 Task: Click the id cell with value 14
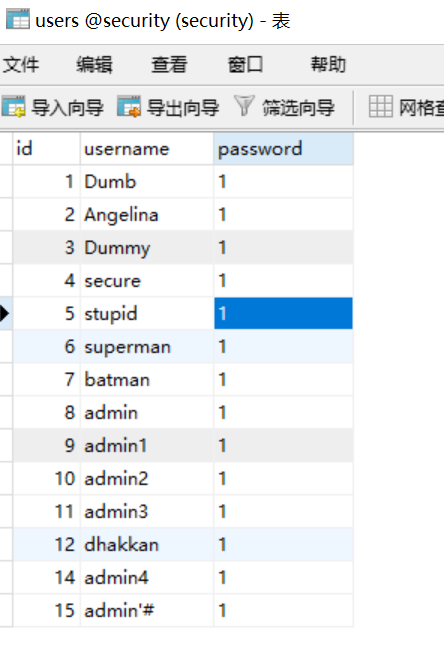(x=46, y=577)
